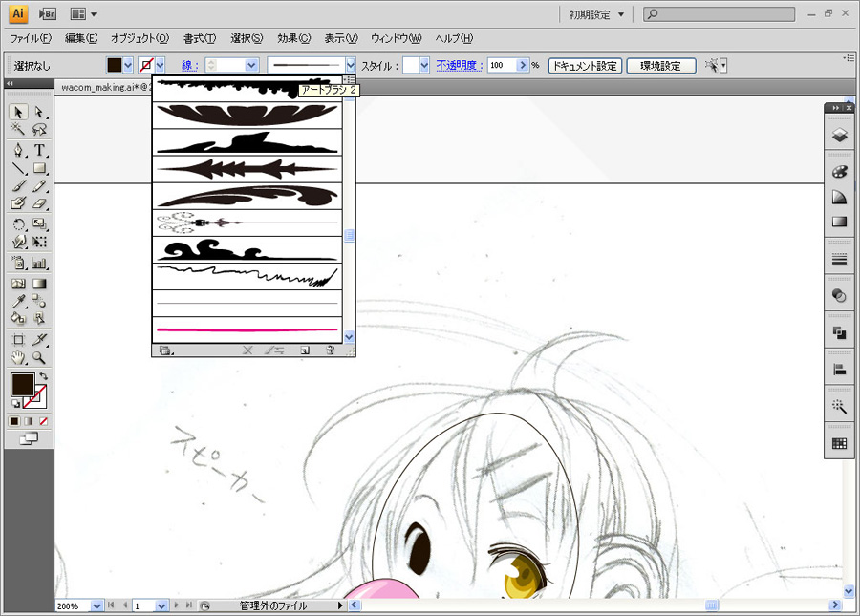Open the 初期設定 workspace switcher

click(x=596, y=14)
